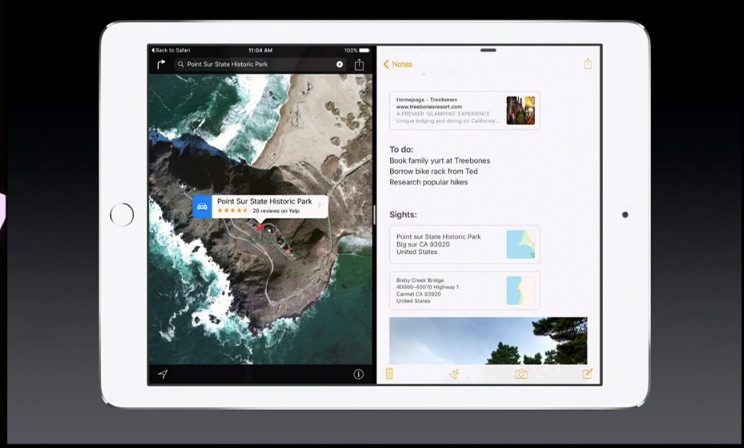This screenshot has width=744, height=448.
Task: Add a photo using the camera icon
Action: click(x=521, y=374)
